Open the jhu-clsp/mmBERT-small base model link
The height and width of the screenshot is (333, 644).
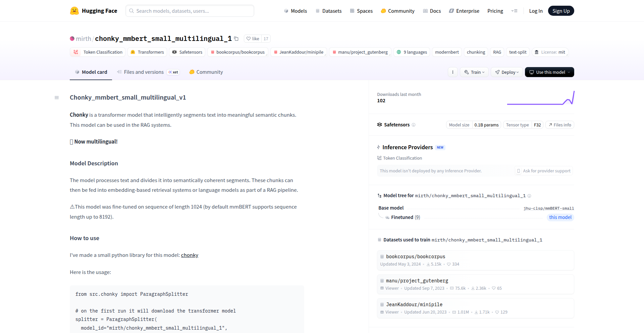pyautogui.click(x=549, y=208)
